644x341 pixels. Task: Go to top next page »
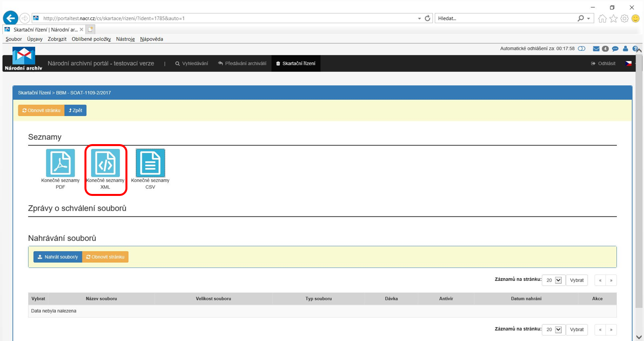[611, 280]
